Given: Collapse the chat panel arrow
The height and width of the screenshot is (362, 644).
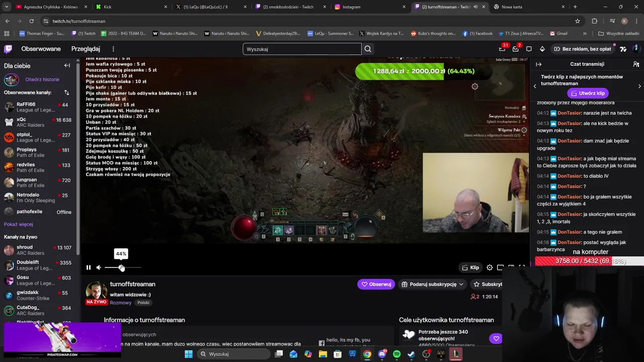Looking at the screenshot, I should pos(538,64).
